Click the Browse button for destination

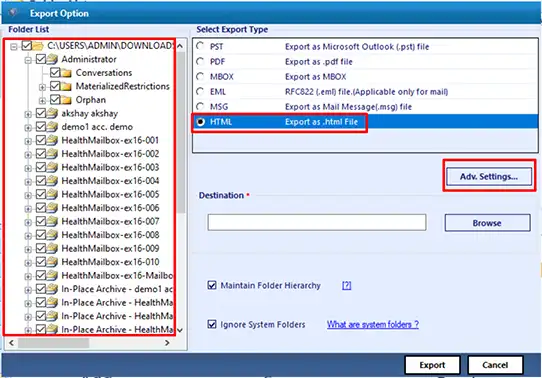click(x=487, y=223)
